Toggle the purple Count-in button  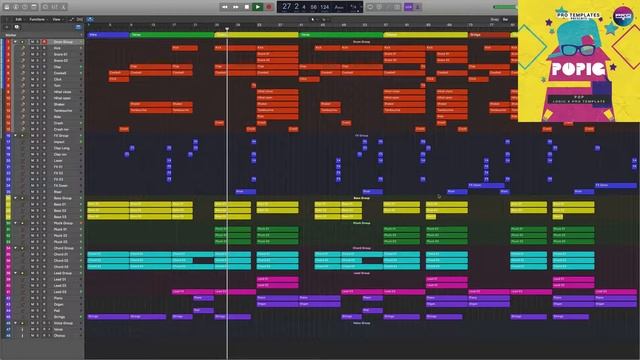(x=408, y=7)
